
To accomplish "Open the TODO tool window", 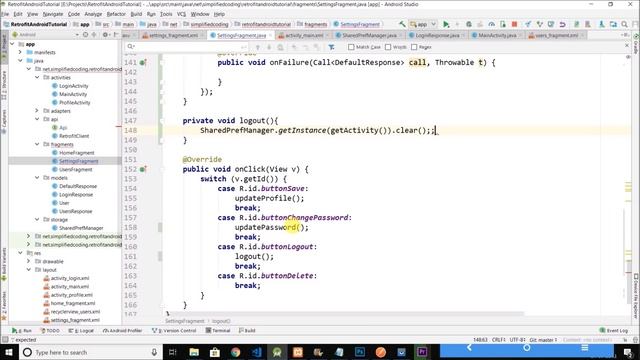I will coord(50,330).
